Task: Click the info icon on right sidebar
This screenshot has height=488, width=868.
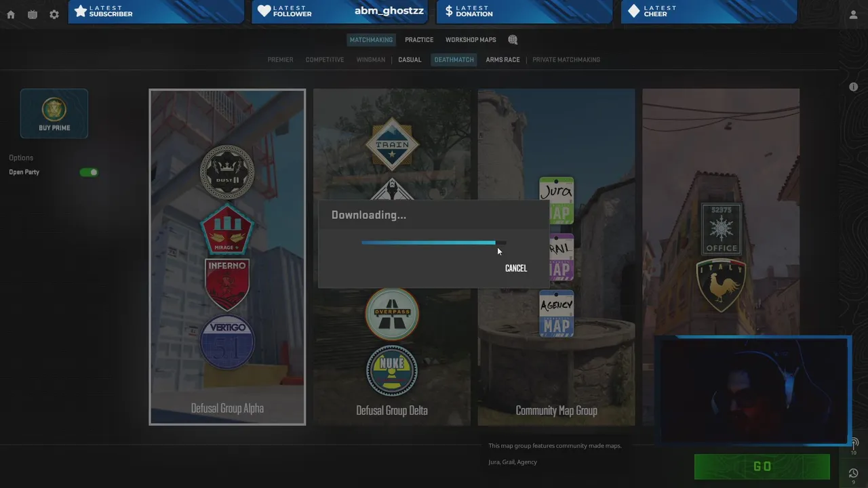Action: point(854,87)
